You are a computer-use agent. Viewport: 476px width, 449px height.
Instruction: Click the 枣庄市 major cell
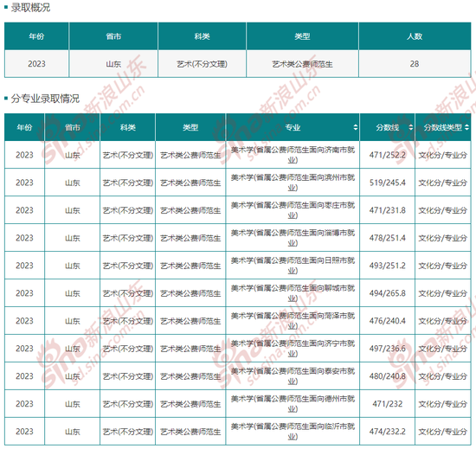(x=293, y=210)
